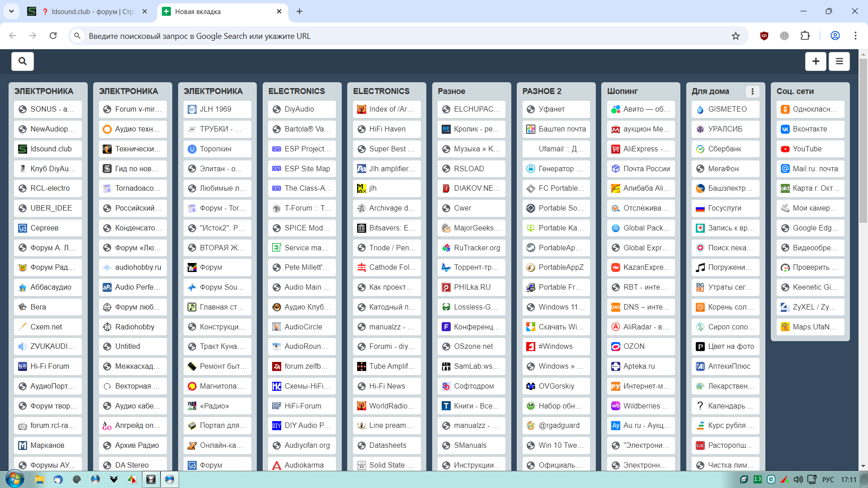The image size is (868, 488).
Task: Close the Новая вкладка tab
Action: click(x=279, y=12)
